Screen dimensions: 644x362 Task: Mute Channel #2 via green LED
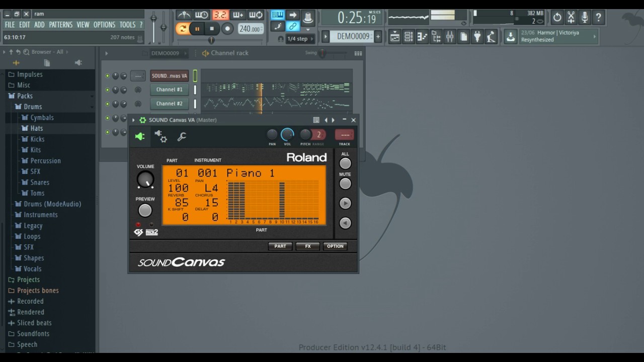107,104
